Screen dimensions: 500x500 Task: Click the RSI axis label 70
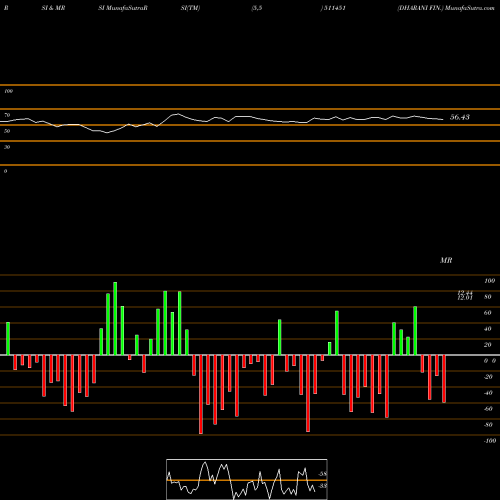click(7, 115)
